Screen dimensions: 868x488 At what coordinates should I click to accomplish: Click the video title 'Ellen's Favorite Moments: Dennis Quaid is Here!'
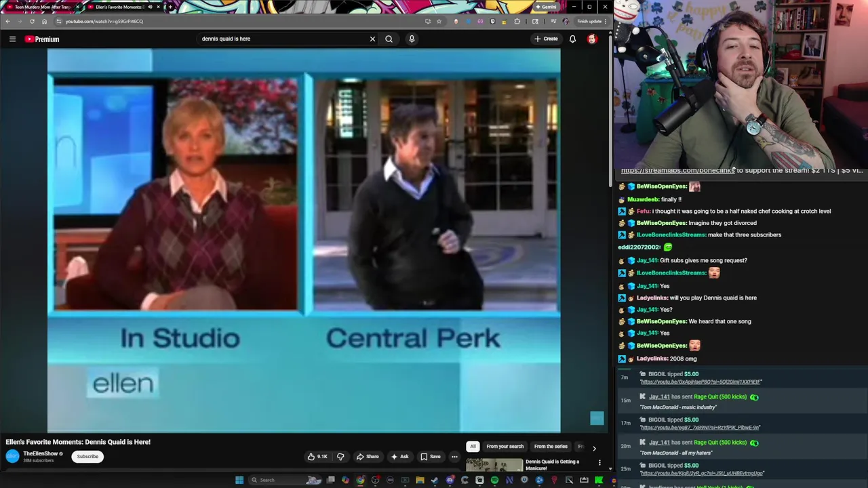tap(78, 442)
